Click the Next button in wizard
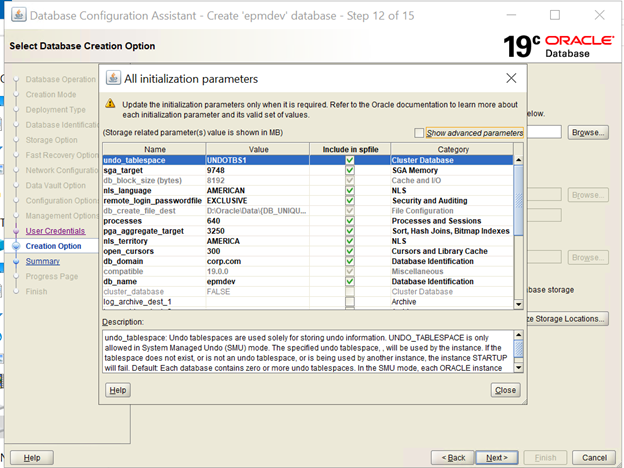The image size is (624, 468). tap(497, 458)
